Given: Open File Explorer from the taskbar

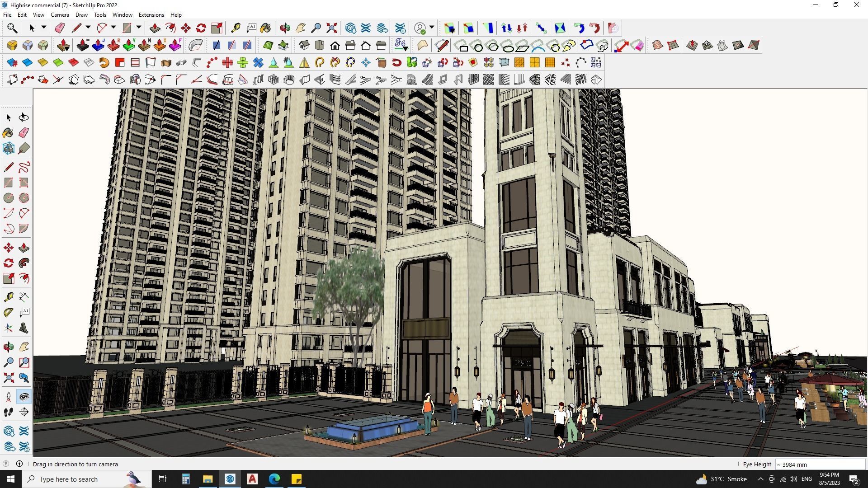Looking at the screenshot, I should coord(208,479).
